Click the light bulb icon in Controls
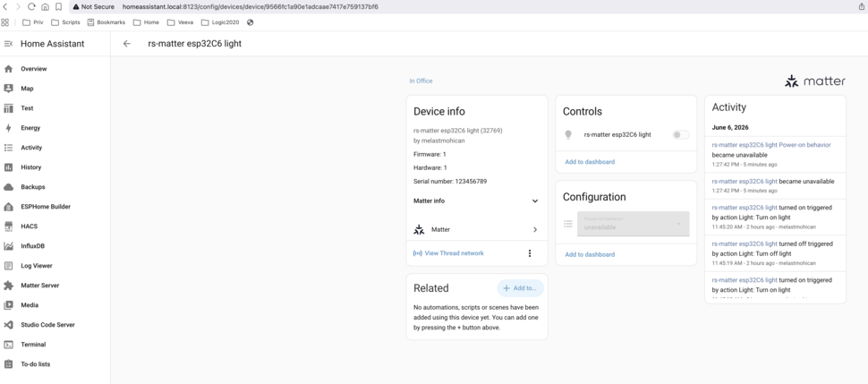Screen dimensions: 868x384 tap(567, 134)
